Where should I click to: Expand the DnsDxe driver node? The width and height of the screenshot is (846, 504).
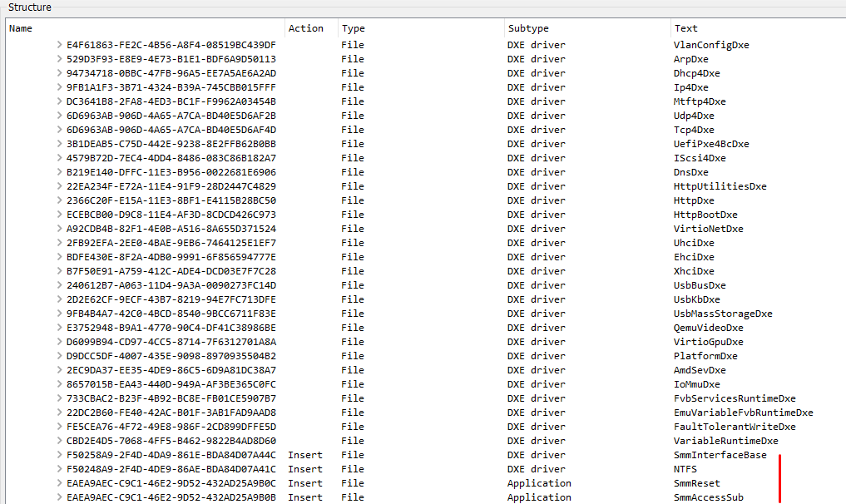coord(58,171)
